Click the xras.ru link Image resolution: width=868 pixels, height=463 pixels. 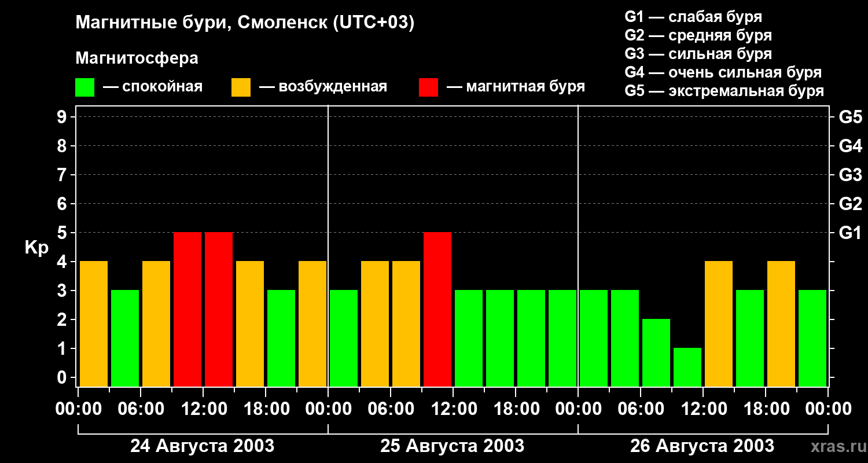click(836, 446)
